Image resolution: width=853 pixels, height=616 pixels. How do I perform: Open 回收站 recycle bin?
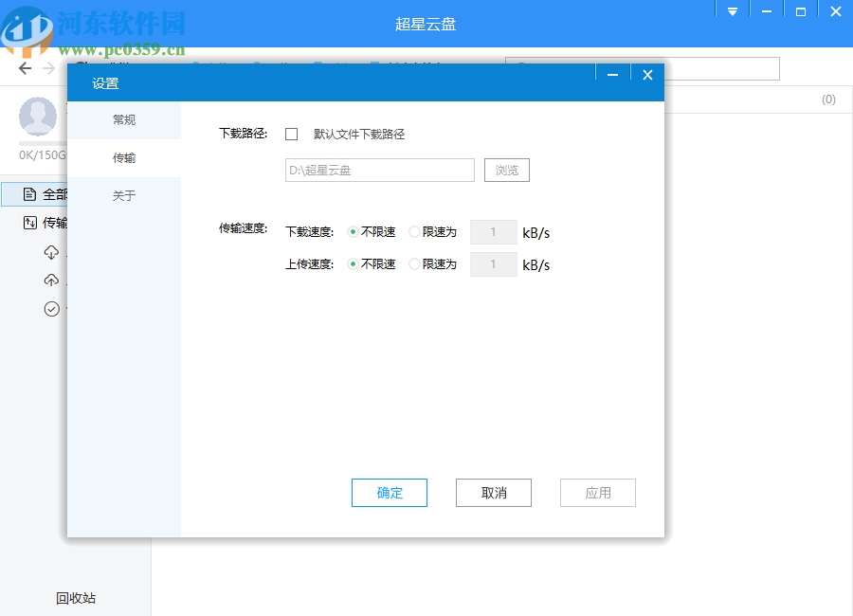coord(76,598)
